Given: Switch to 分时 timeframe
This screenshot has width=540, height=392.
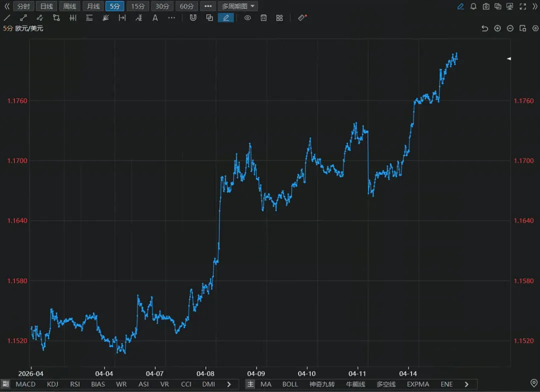Looking at the screenshot, I should point(23,6).
